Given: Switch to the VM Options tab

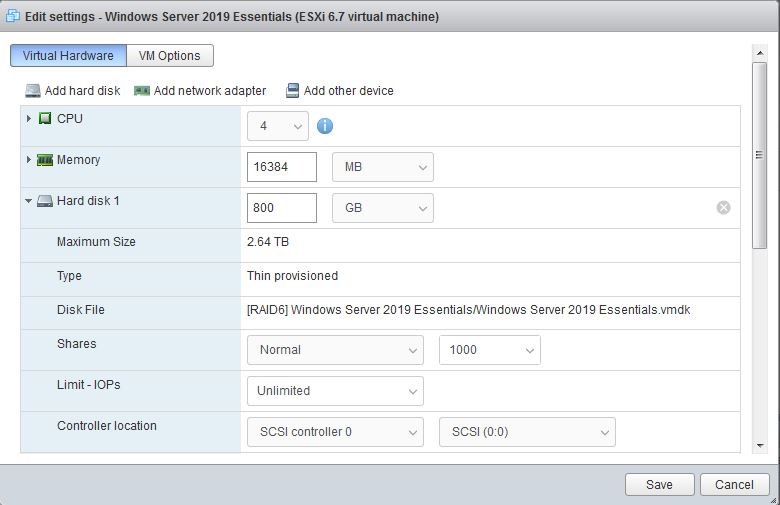Looking at the screenshot, I should [x=170, y=56].
